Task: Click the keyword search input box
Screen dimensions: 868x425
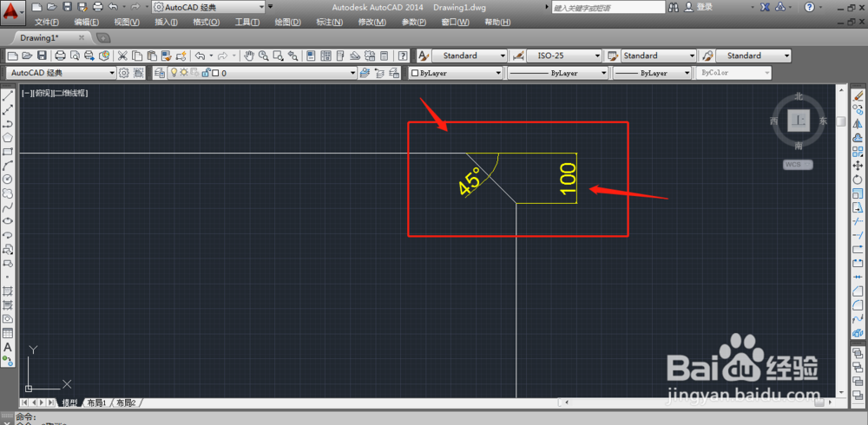Action: click(x=608, y=7)
